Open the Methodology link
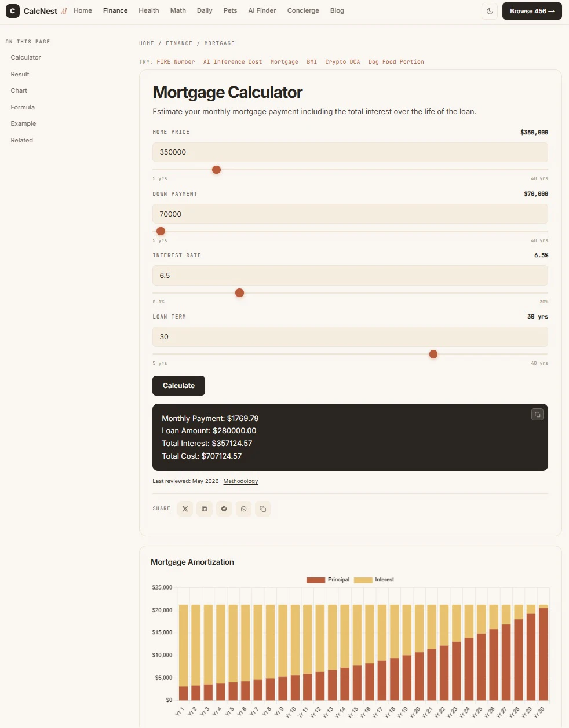The height and width of the screenshot is (728, 569). tap(240, 481)
